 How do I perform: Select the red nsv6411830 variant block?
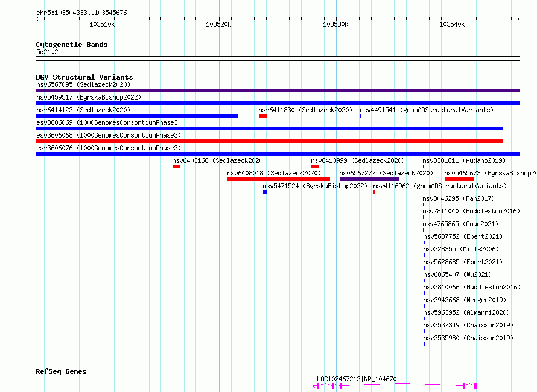tap(262, 116)
